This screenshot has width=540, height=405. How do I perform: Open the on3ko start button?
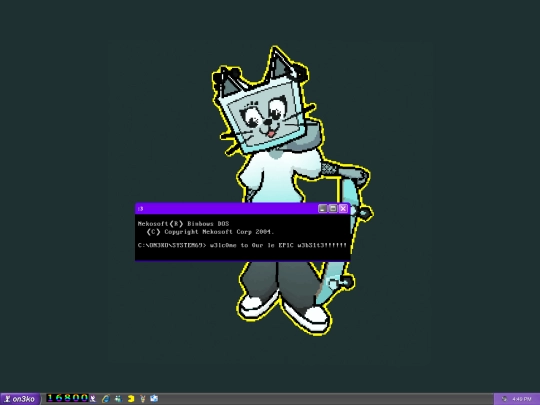(x=19, y=399)
